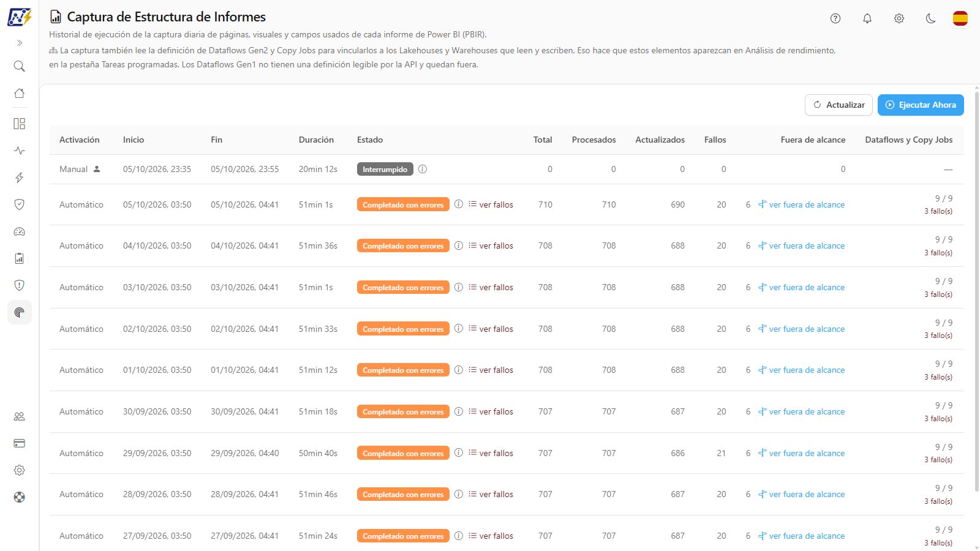
Task: Open notifications bell icon
Action: click(x=867, y=18)
